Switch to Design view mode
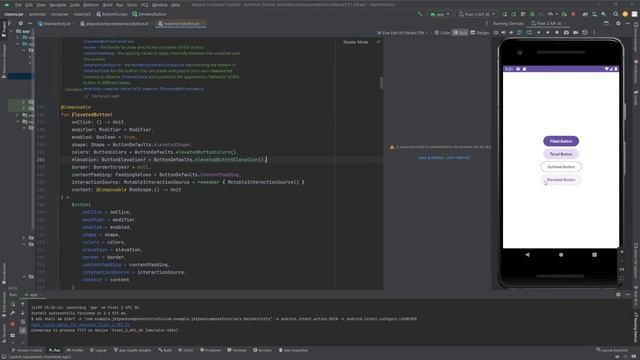Screen dimensions: 640x360 (x=480, y=33)
